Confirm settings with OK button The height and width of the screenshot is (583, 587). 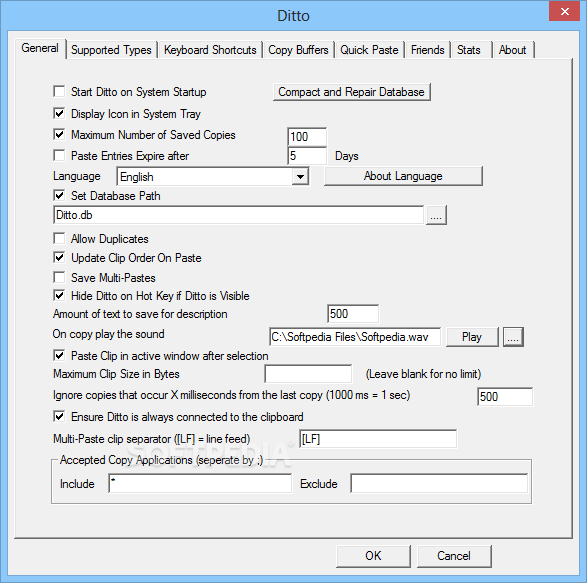tap(373, 556)
